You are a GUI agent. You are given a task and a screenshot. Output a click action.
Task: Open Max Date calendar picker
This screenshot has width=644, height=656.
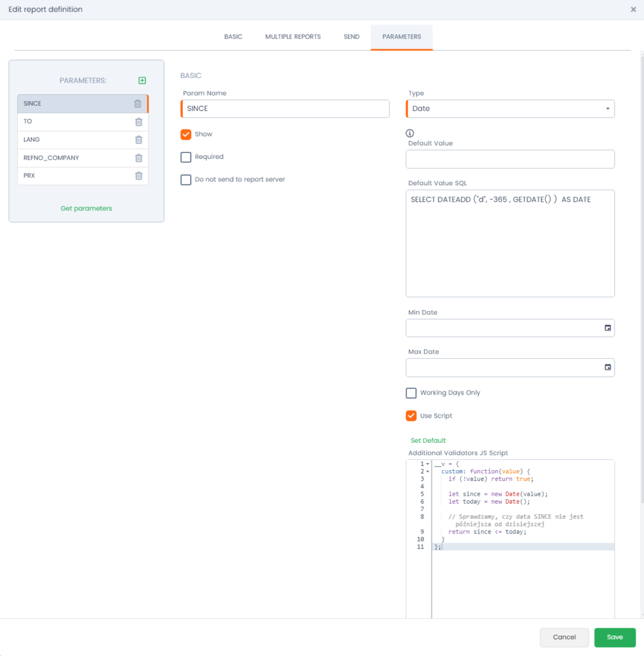pyautogui.click(x=607, y=368)
